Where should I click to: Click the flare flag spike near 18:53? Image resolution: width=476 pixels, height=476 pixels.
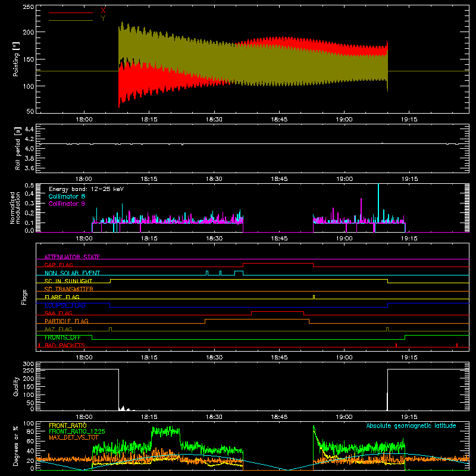point(314,297)
